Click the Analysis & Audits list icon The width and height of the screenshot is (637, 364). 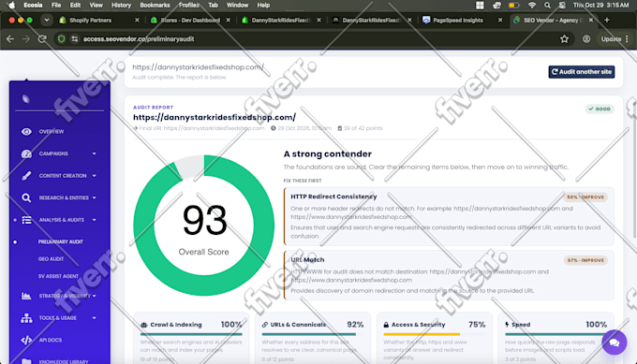pos(26,220)
